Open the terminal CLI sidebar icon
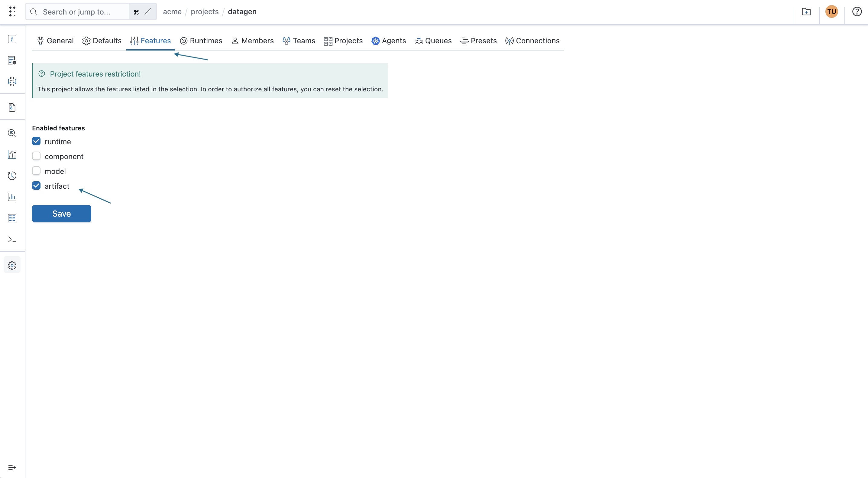868x478 pixels. click(12, 240)
